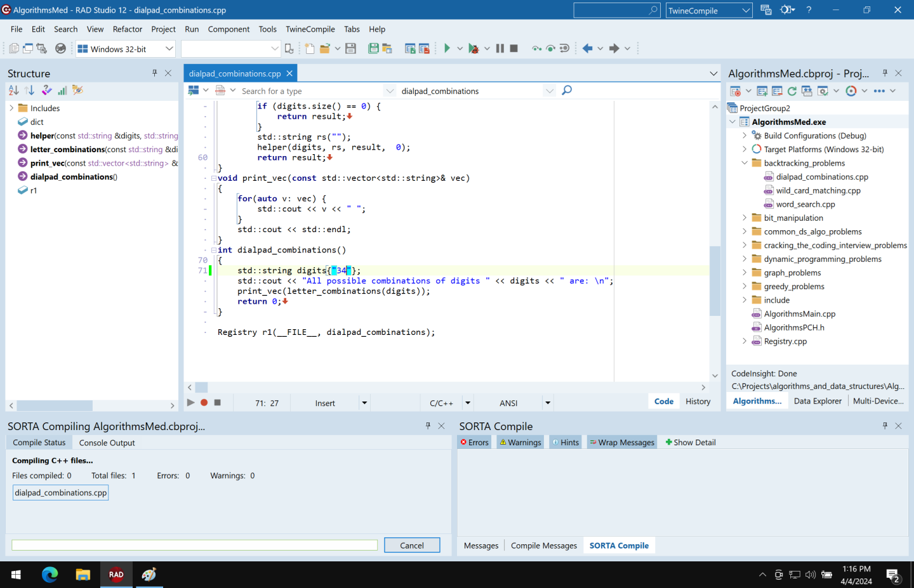Open the Refactor menu
Screen dimensions: 914x588
(x=127, y=29)
